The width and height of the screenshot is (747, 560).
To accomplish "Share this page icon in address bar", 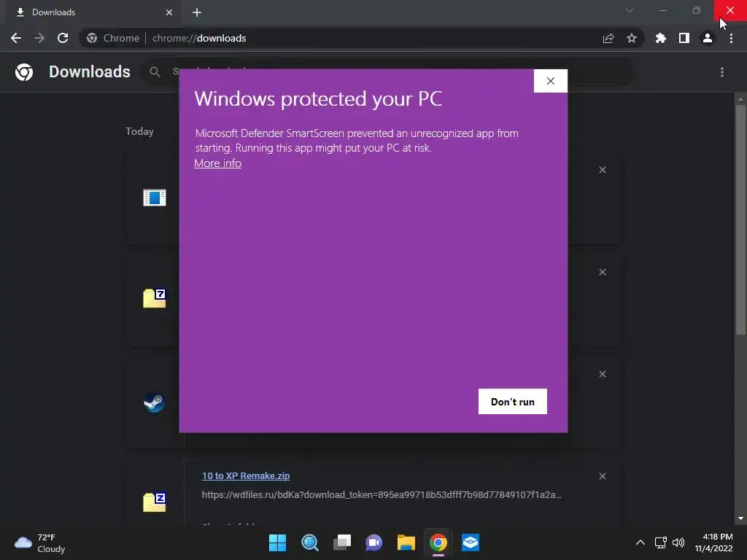I will coord(608,38).
